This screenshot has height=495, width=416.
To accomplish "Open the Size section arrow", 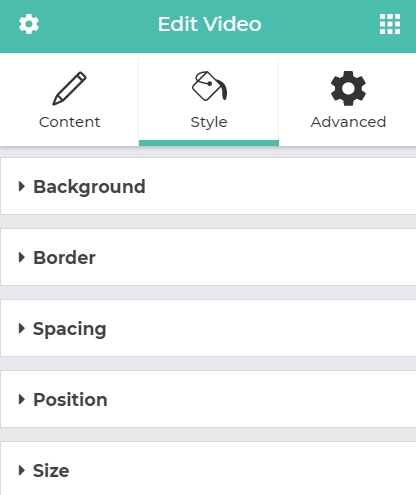I will [22, 470].
